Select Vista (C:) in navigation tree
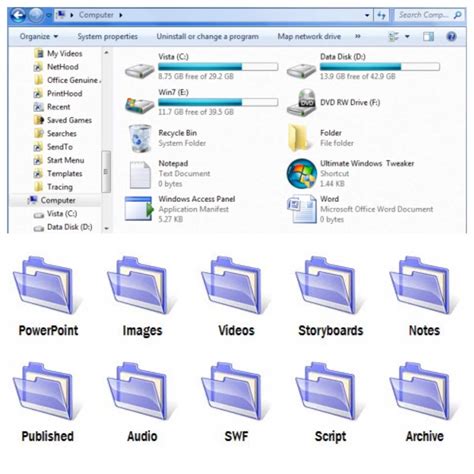 coord(55,213)
